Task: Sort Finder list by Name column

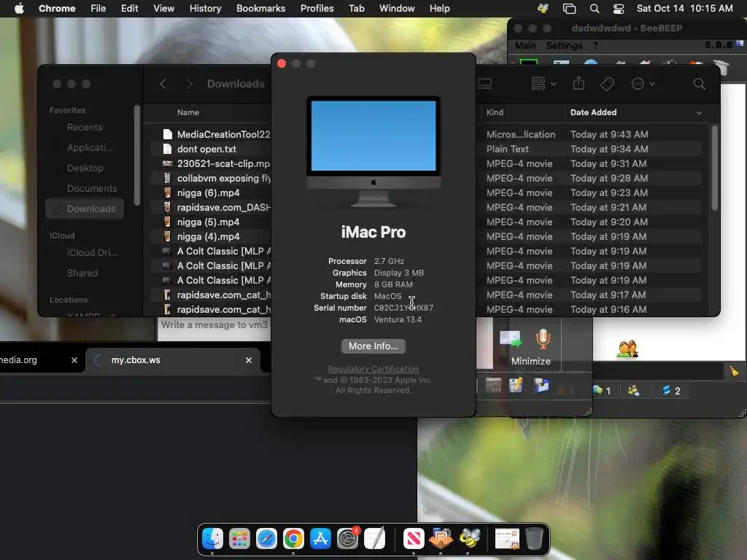Action: click(x=188, y=112)
